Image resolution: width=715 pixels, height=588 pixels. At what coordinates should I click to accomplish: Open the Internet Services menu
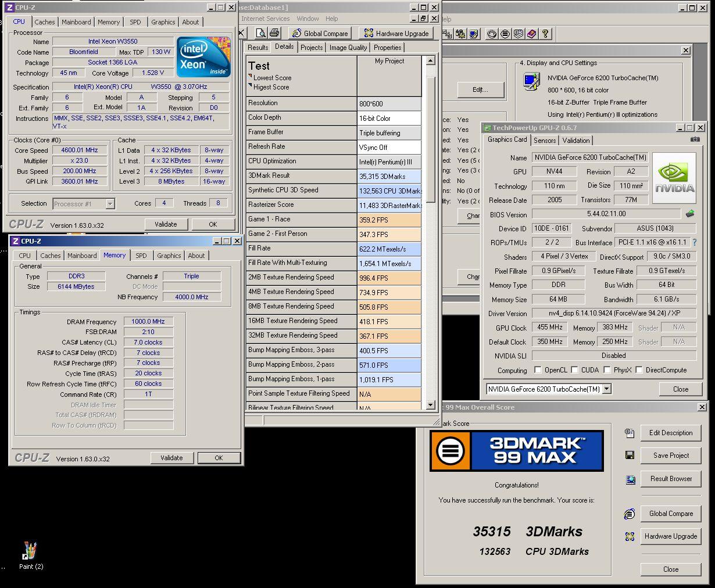[266, 19]
